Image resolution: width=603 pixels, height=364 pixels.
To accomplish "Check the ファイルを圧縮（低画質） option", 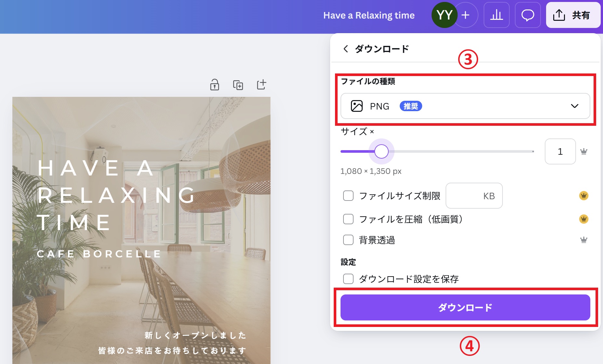I will pos(348,219).
